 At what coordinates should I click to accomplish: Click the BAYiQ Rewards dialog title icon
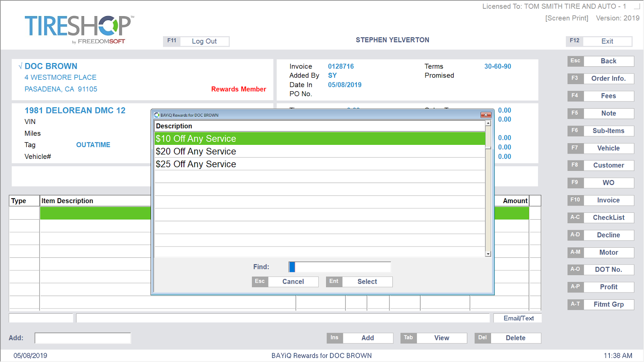pos(157,115)
